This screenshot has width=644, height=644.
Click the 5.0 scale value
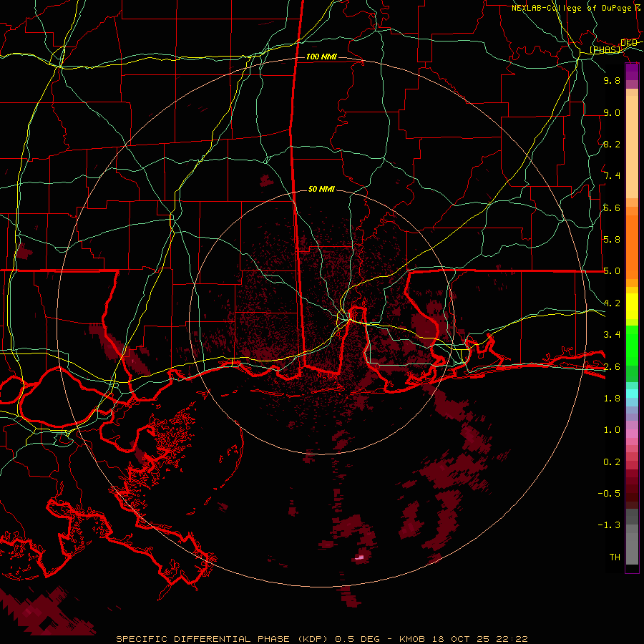click(612, 271)
